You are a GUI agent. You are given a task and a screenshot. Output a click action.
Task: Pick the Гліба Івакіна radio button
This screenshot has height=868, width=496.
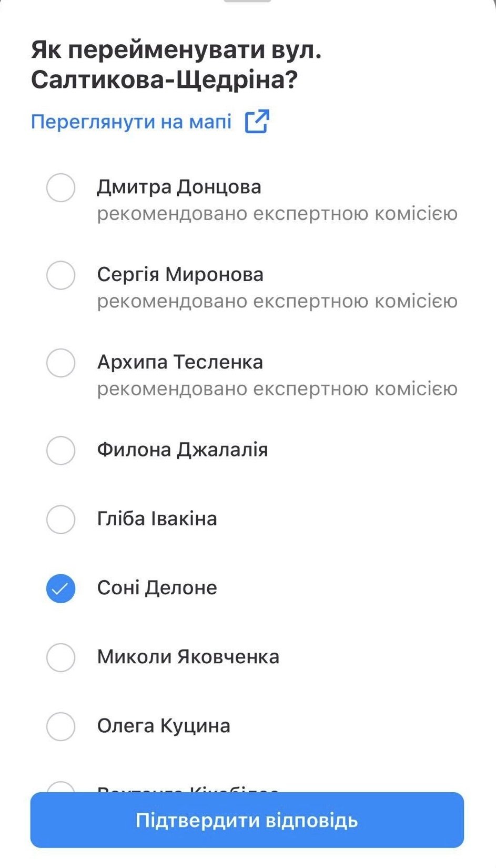tap(60, 519)
